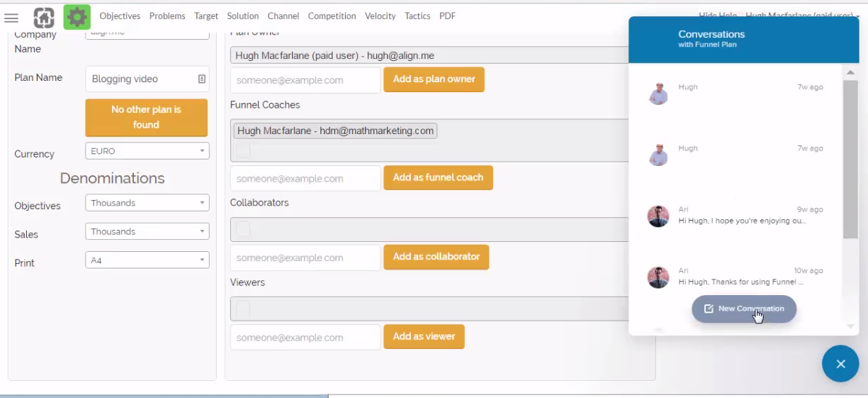Tick the checkbox under Funnel Coaches
The height and width of the screenshot is (398, 868).
pyautogui.click(x=242, y=150)
